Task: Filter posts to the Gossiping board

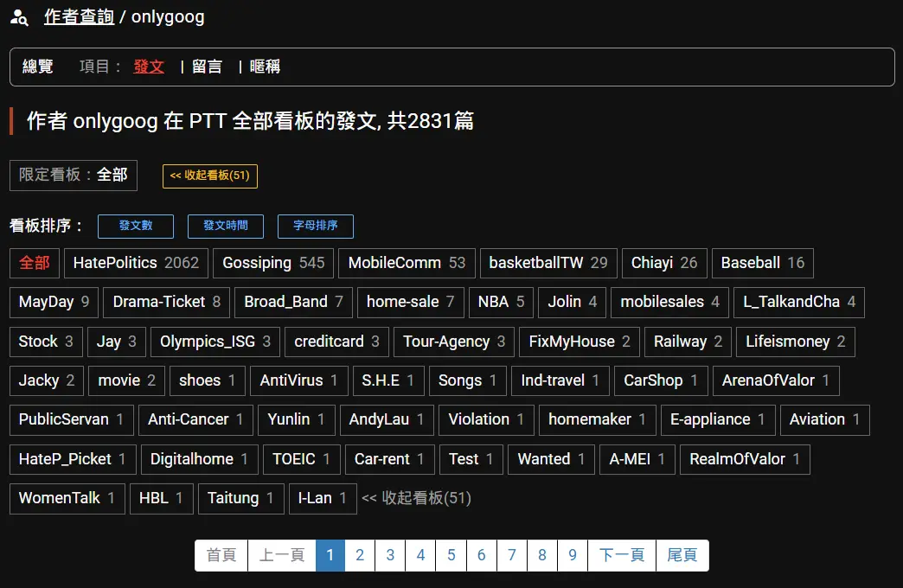Action: (x=273, y=263)
